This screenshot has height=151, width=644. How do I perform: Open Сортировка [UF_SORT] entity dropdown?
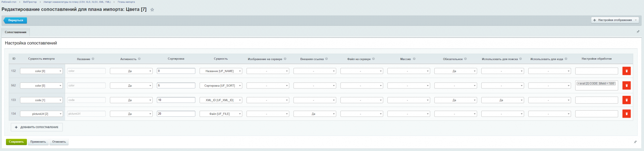click(x=221, y=85)
